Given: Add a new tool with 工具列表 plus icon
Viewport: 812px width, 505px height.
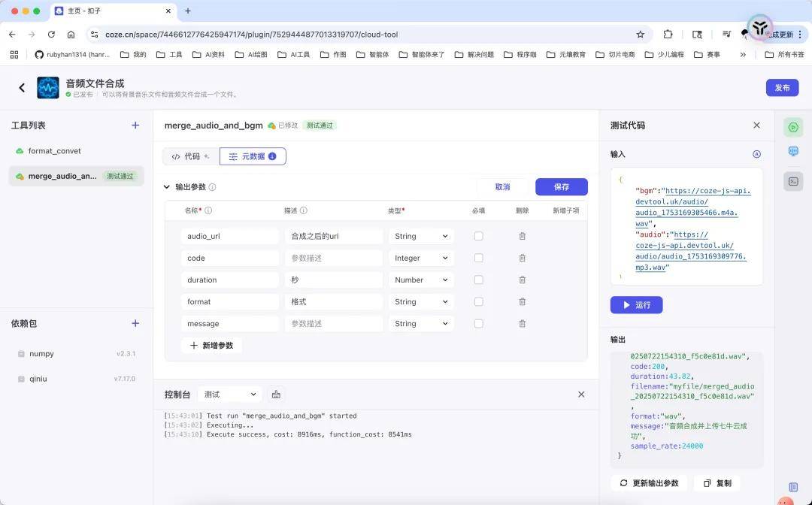Looking at the screenshot, I should click(135, 125).
